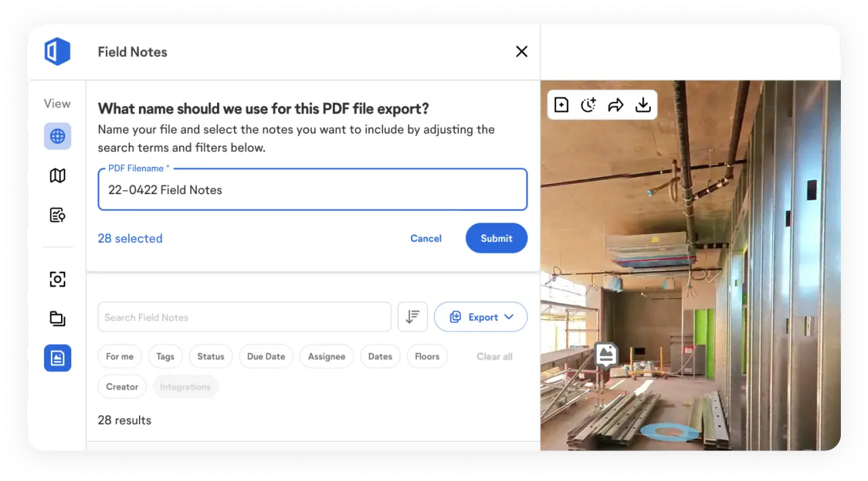The image size is (868, 481).
Task: Click the Cancel link
Action: 426,238
